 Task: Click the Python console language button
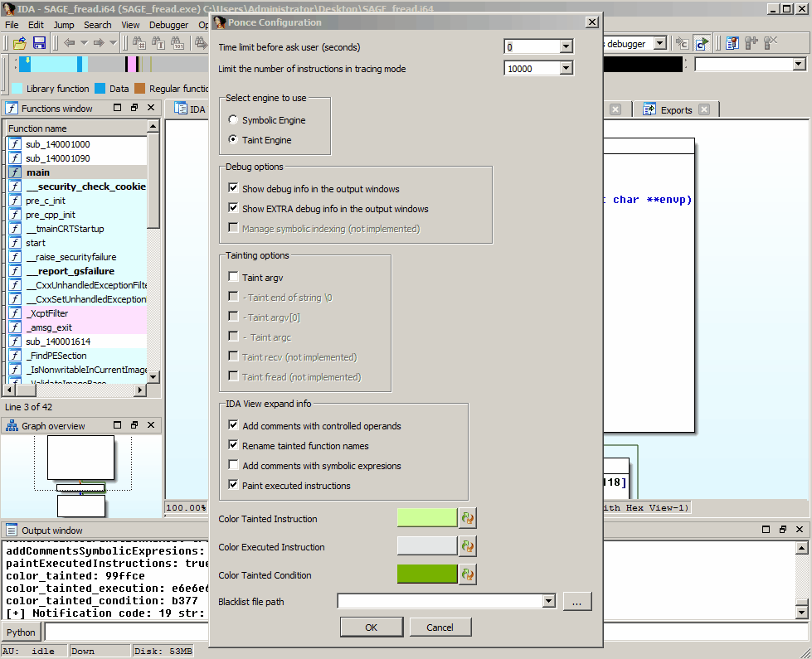click(x=22, y=632)
